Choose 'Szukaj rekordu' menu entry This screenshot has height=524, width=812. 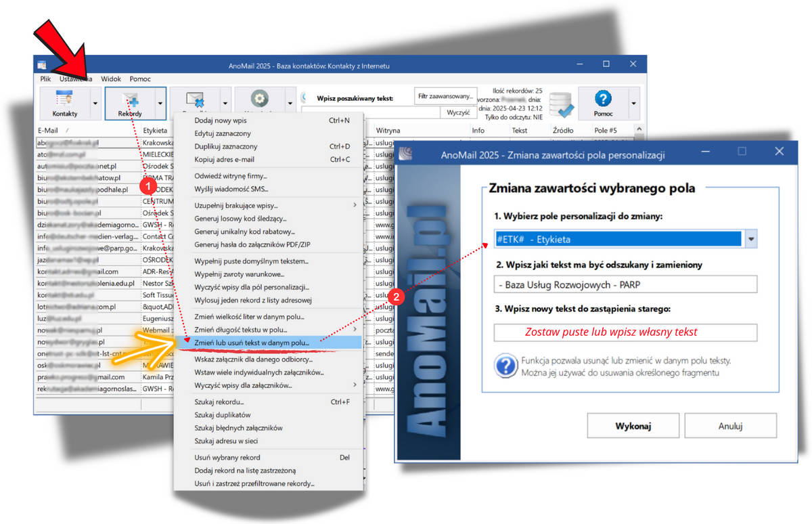tap(269, 402)
